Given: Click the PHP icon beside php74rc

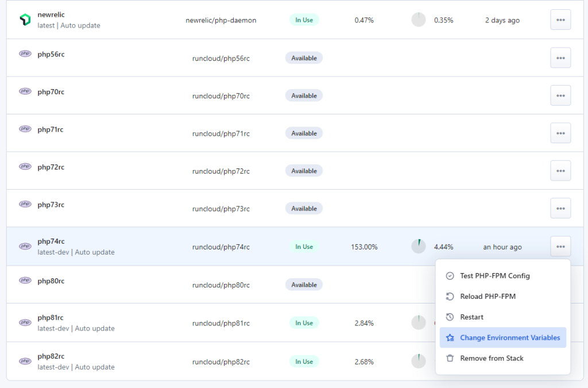Looking at the screenshot, I should pos(25,246).
